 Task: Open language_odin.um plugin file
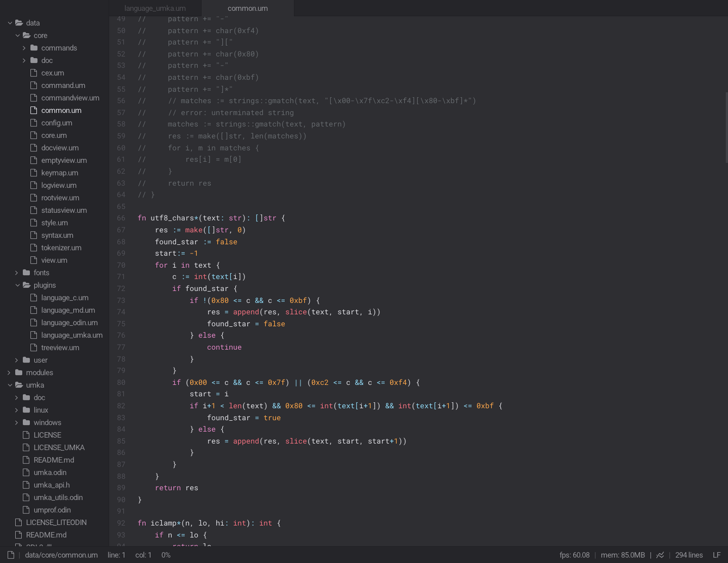point(70,322)
